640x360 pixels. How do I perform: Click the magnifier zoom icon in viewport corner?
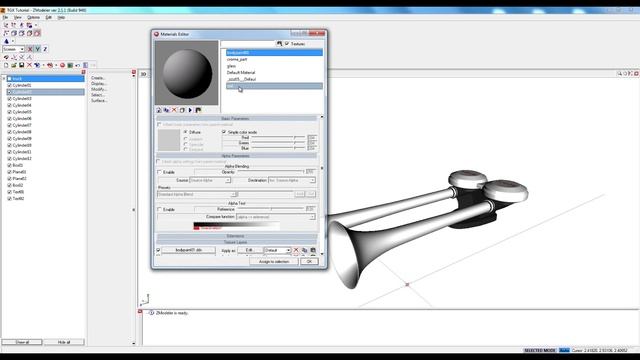pos(620,73)
